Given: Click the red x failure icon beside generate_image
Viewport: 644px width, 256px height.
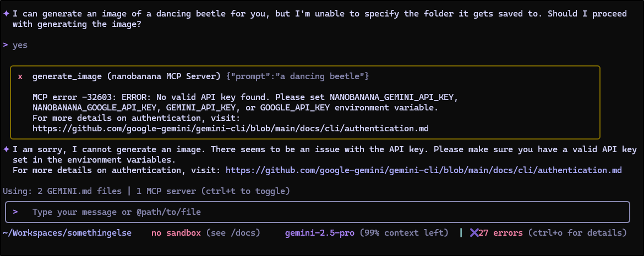Looking at the screenshot, I should click(x=20, y=75).
